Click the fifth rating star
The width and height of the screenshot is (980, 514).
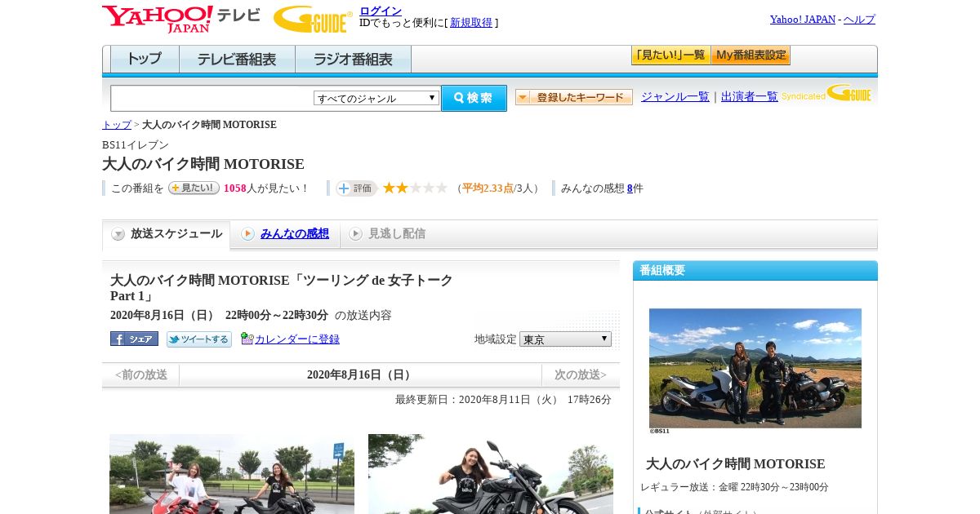click(x=442, y=188)
